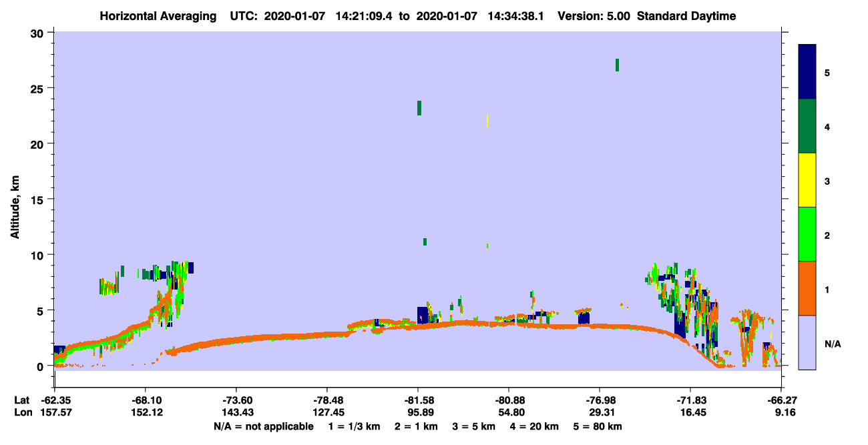Click the y-axis tick label 15
Viewport: 868px width, 445px height.
[x=39, y=199]
